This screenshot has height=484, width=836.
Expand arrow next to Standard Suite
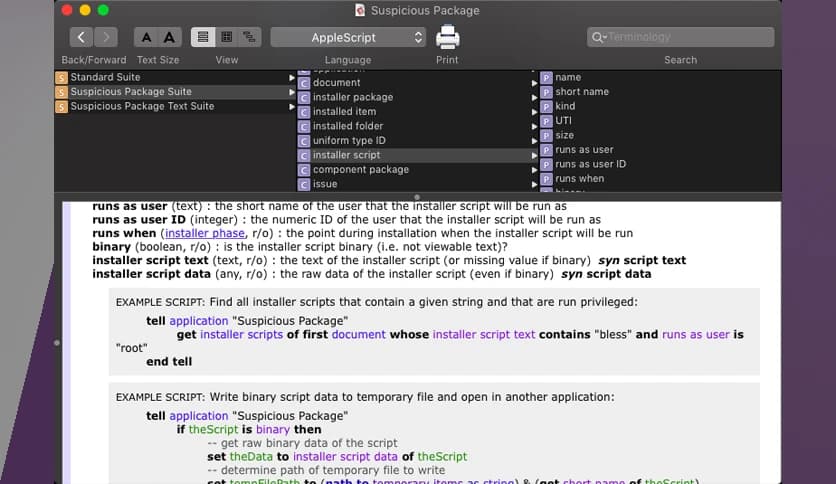pyautogui.click(x=292, y=78)
